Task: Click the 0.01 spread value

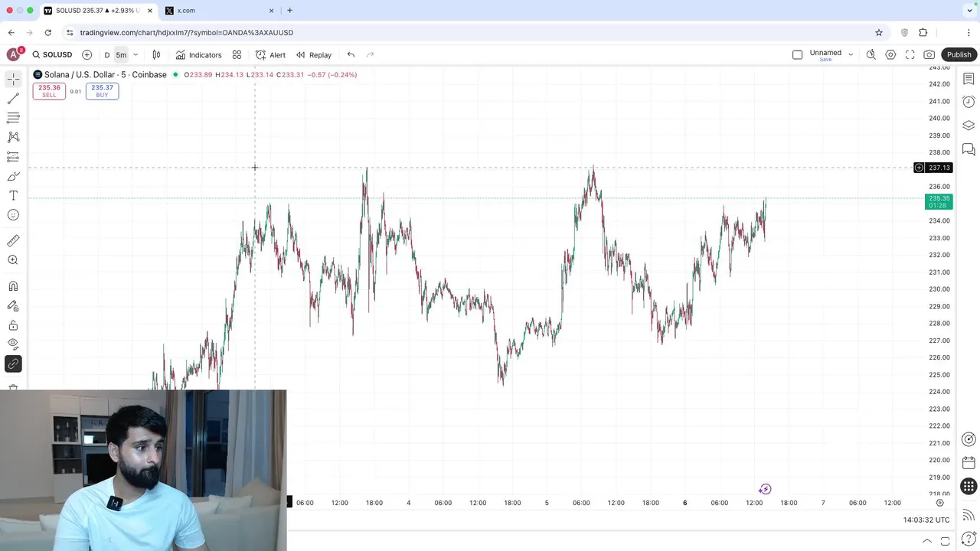Action: [75, 92]
